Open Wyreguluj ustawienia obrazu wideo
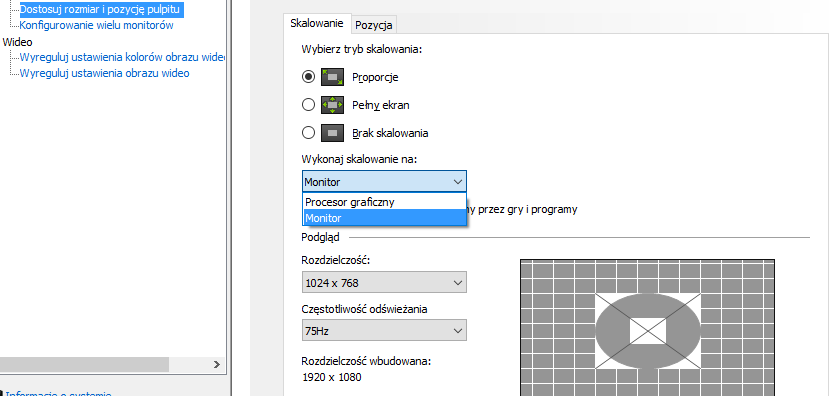Image resolution: width=829 pixels, height=396 pixels. [x=104, y=73]
